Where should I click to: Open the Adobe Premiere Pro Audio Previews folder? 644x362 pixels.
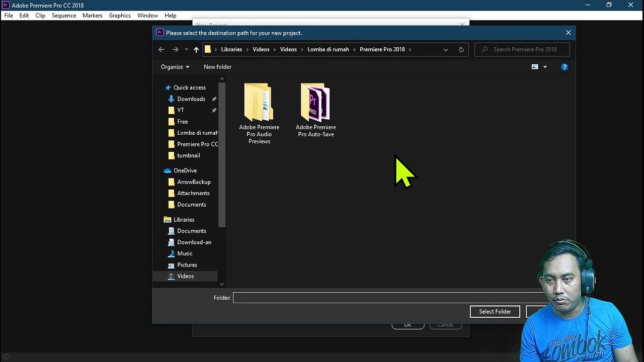pos(259,114)
